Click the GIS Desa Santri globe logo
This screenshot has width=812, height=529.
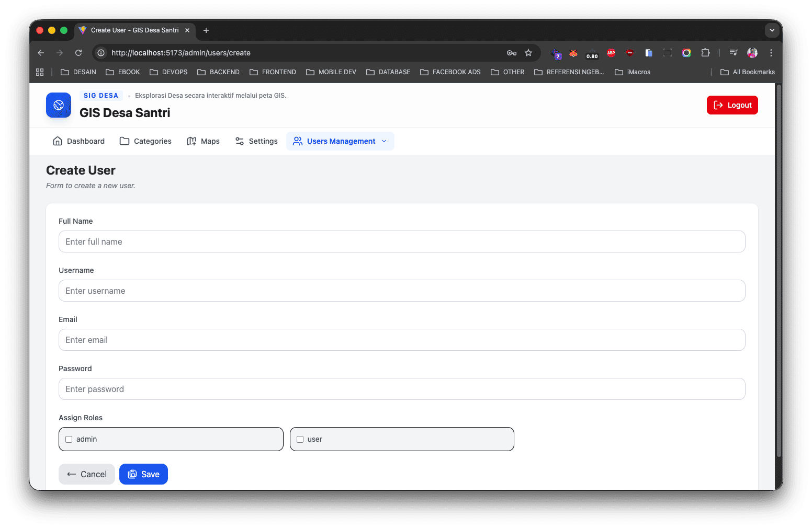[59, 105]
